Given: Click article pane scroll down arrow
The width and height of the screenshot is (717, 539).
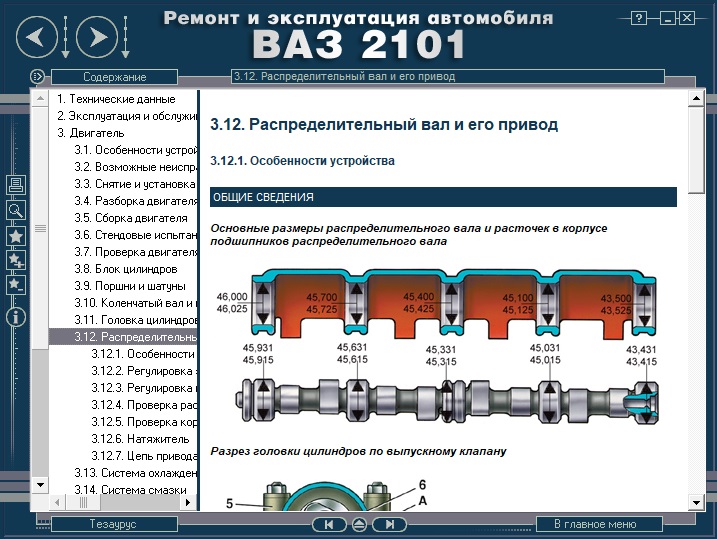Looking at the screenshot, I should coord(696,502).
